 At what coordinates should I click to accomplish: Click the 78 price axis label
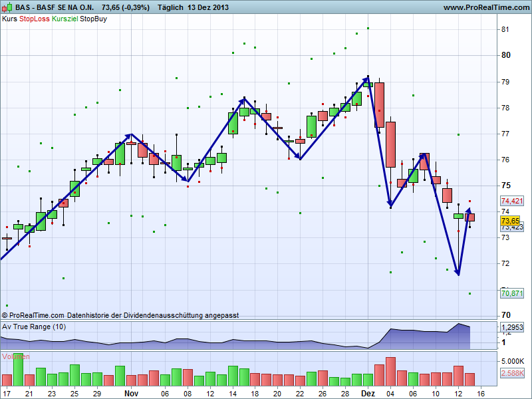(x=505, y=108)
